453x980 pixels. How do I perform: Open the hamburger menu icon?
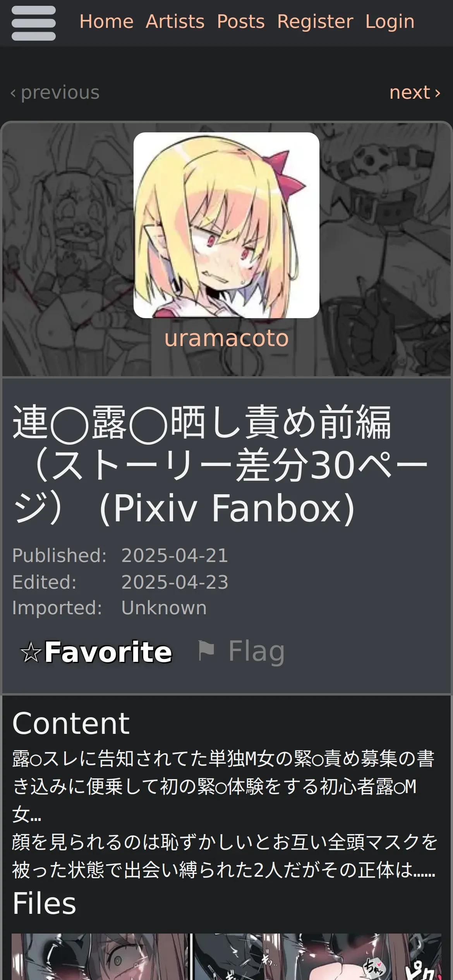(x=34, y=23)
